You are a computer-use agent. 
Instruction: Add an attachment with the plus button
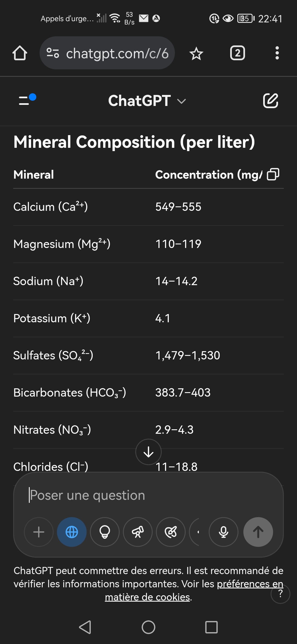click(x=39, y=532)
